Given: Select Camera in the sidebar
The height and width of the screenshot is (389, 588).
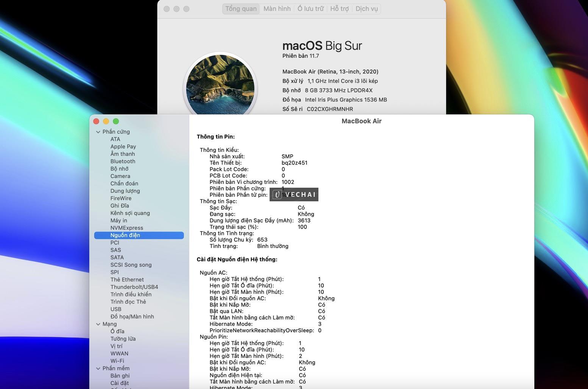Looking at the screenshot, I should [x=120, y=176].
